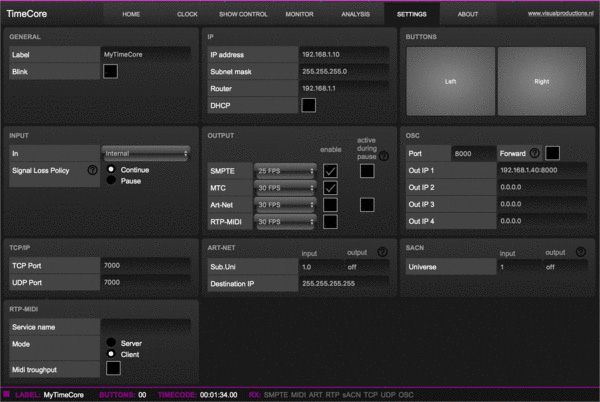
Task: Click the TCP Port field
Action: click(x=146, y=265)
